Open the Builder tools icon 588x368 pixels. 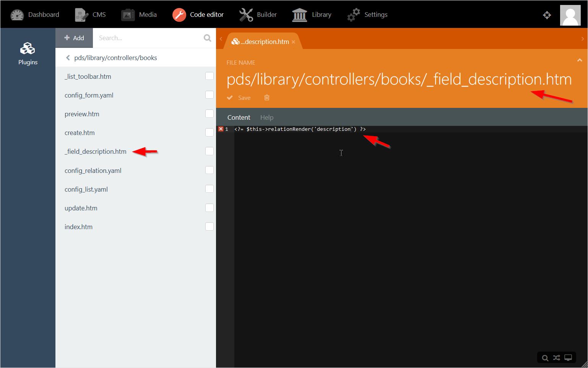[246, 15]
